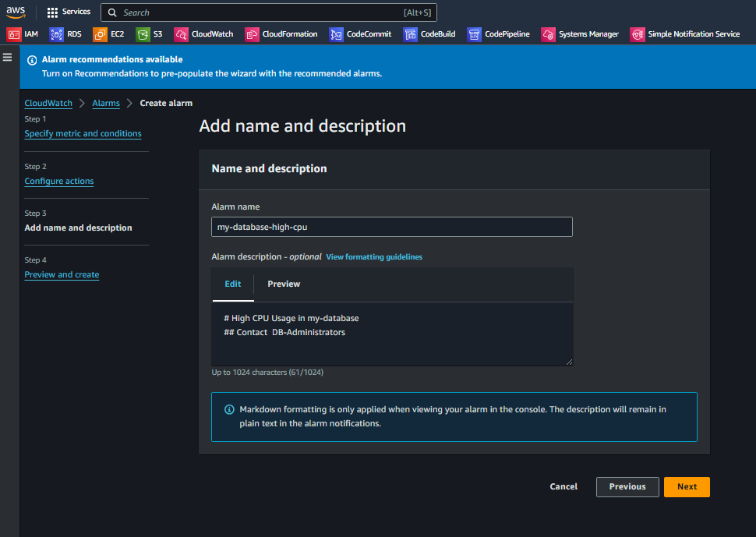
Task: Focus the AWS console search box
Action: pos(269,12)
